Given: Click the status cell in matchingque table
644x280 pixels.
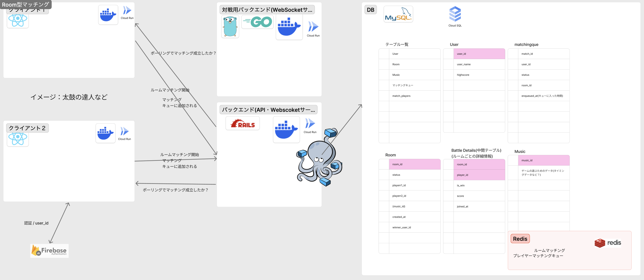Looking at the screenshot, I should tap(544, 75).
